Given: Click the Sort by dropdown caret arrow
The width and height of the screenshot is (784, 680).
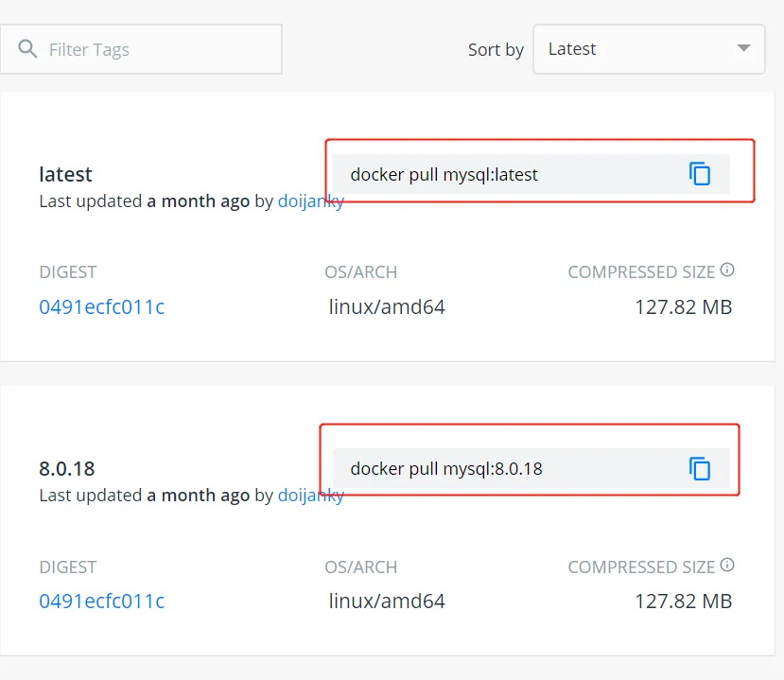Looking at the screenshot, I should 743,48.
